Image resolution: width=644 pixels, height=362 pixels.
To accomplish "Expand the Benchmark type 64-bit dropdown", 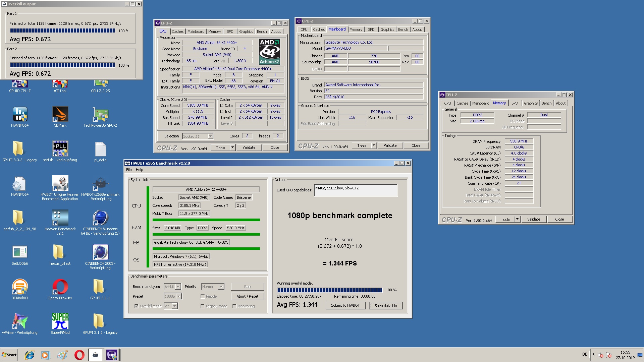I will pyautogui.click(x=178, y=287).
